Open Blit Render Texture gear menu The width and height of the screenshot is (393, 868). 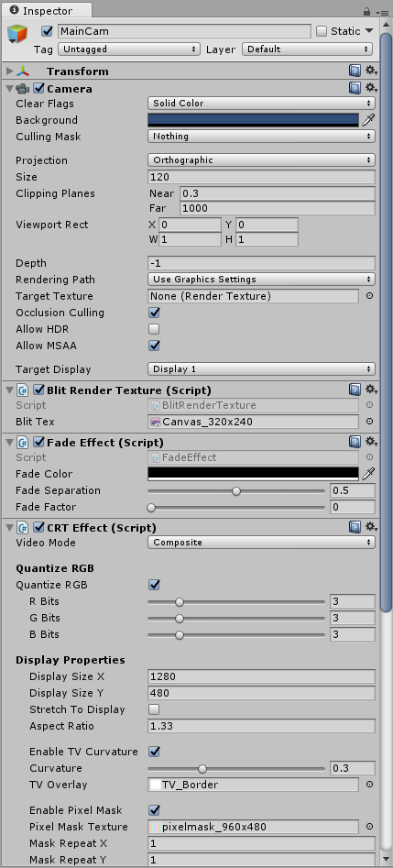pos(371,390)
